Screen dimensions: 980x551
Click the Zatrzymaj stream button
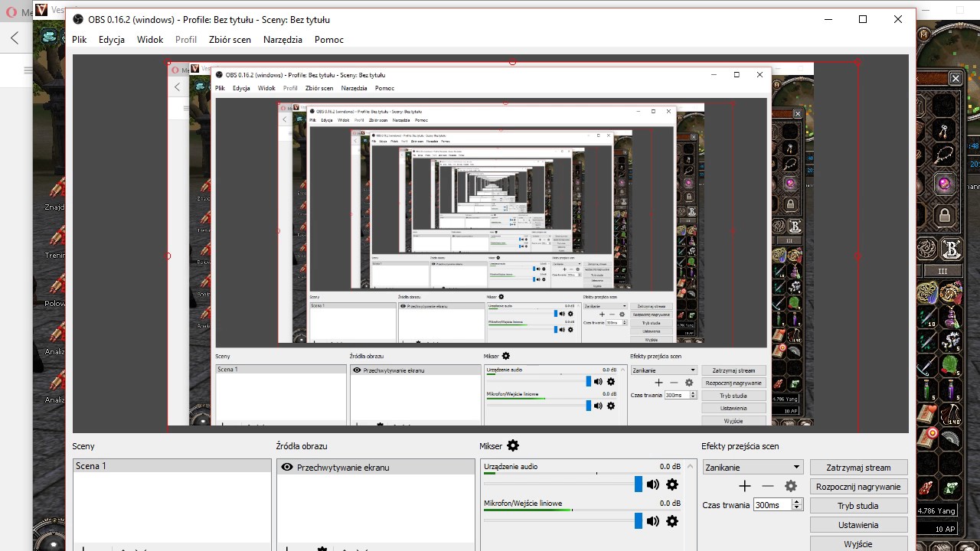pyautogui.click(x=858, y=468)
